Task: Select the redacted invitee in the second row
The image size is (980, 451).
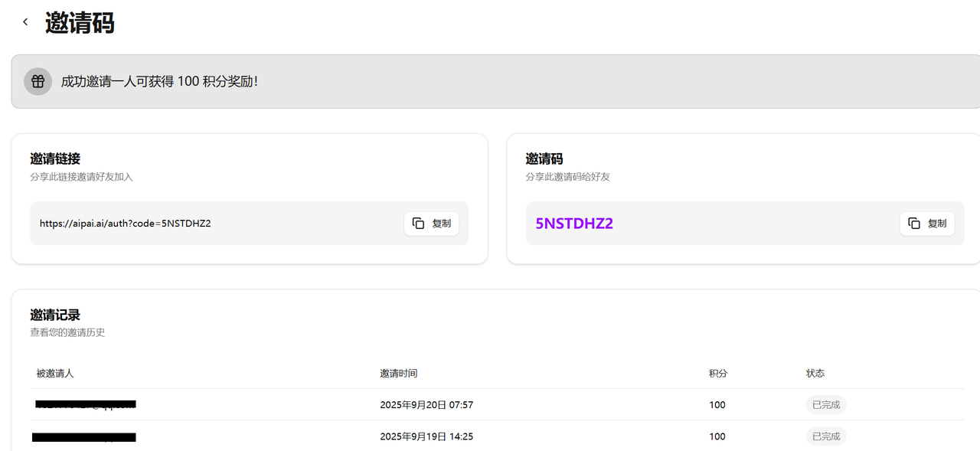Action: coord(84,436)
